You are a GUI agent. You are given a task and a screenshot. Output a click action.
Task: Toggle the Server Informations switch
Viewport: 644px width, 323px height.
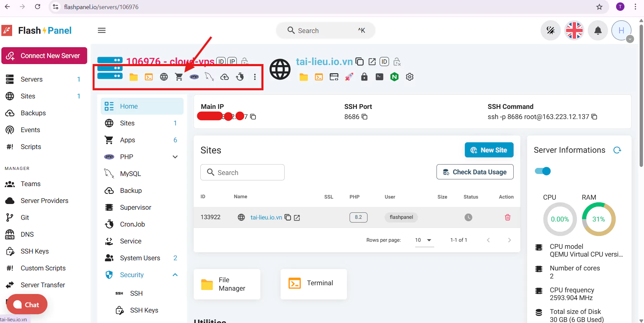pyautogui.click(x=543, y=171)
